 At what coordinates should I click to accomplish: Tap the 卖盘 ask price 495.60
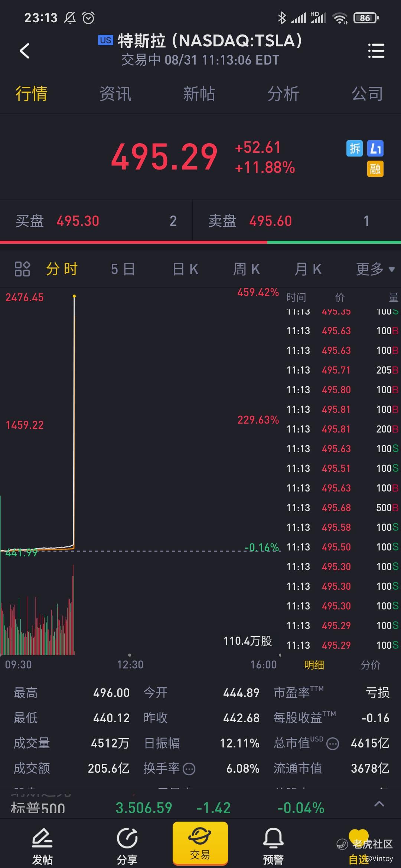coord(271,221)
